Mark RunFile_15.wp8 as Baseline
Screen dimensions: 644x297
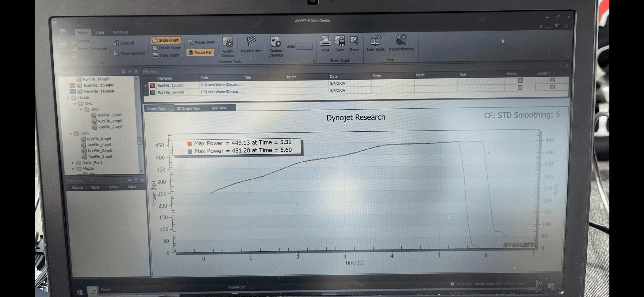[x=553, y=80]
